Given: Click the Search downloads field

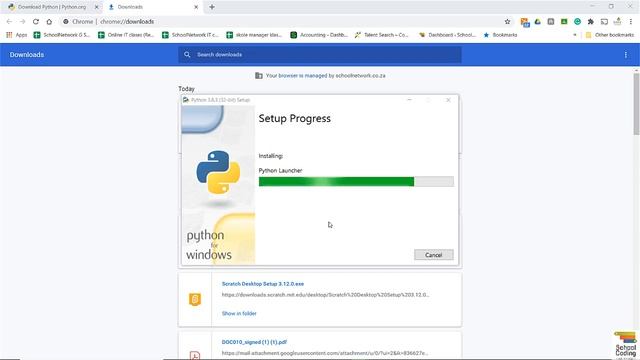Looking at the screenshot, I should tap(320, 55).
